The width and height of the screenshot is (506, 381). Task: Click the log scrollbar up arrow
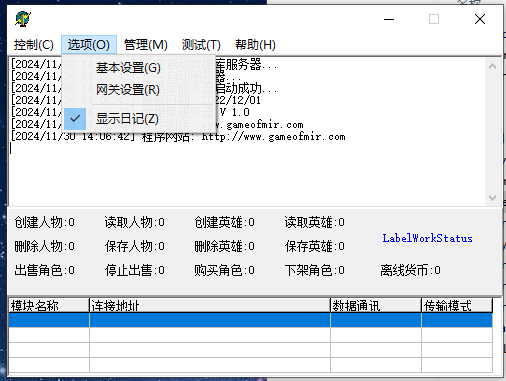coord(492,66)
